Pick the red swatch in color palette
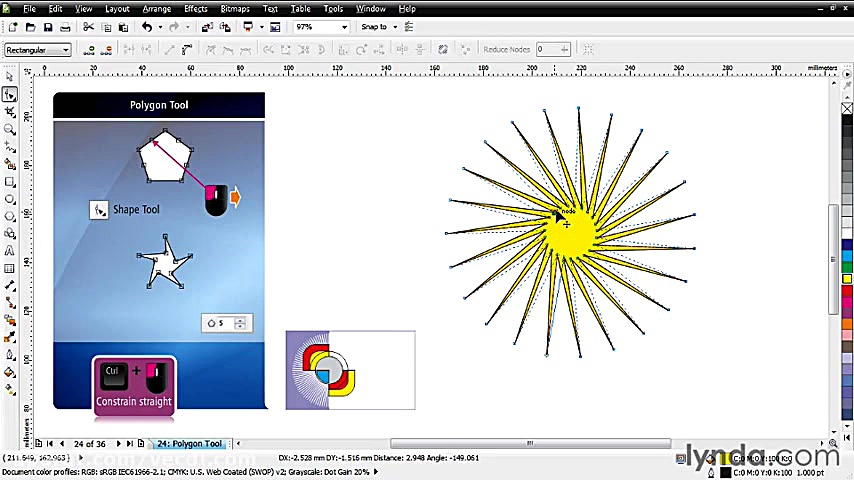The image size is (854, 480). click(x=847, y=292)
